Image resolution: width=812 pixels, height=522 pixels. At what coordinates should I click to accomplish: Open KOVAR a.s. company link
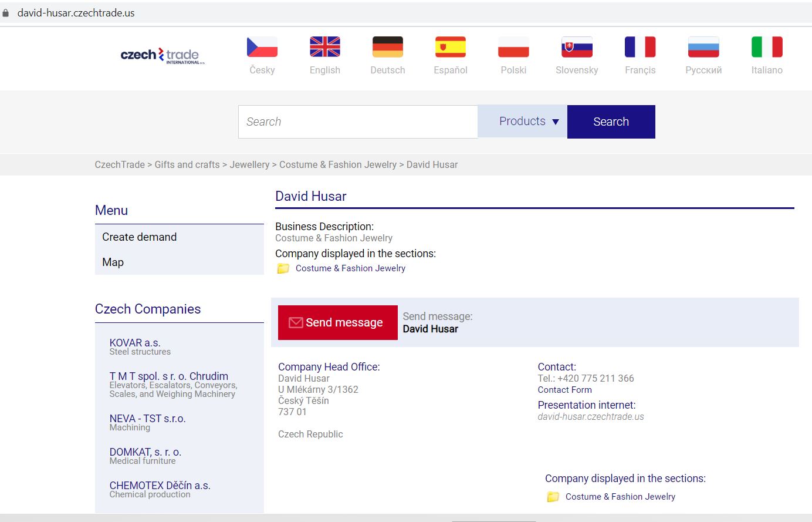click(x=135, y=342)
